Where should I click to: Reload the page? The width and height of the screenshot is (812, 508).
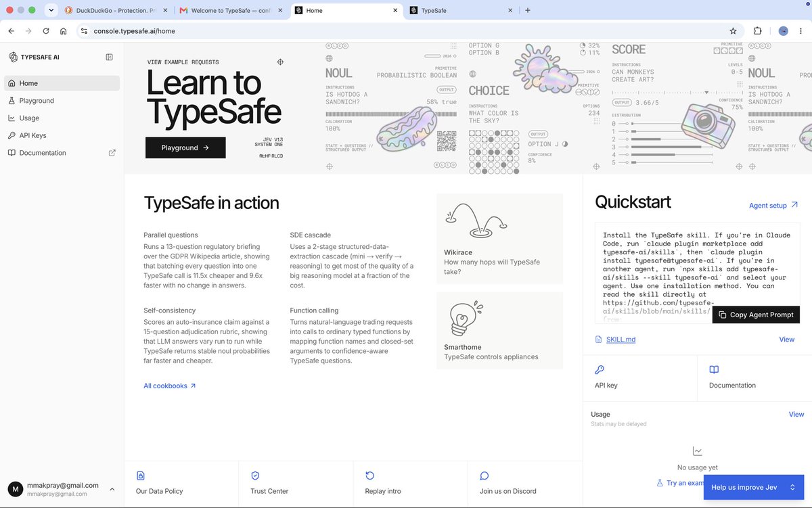click(46, 30)
